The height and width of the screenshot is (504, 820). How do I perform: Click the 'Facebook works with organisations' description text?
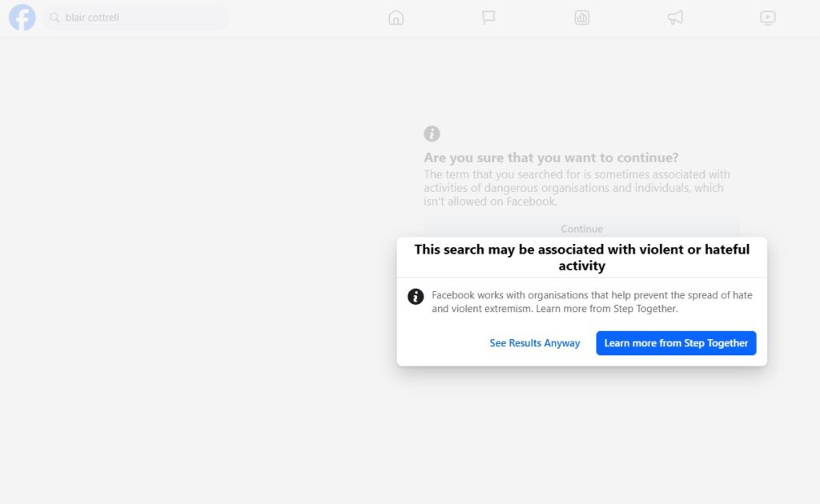coord(592,302)
